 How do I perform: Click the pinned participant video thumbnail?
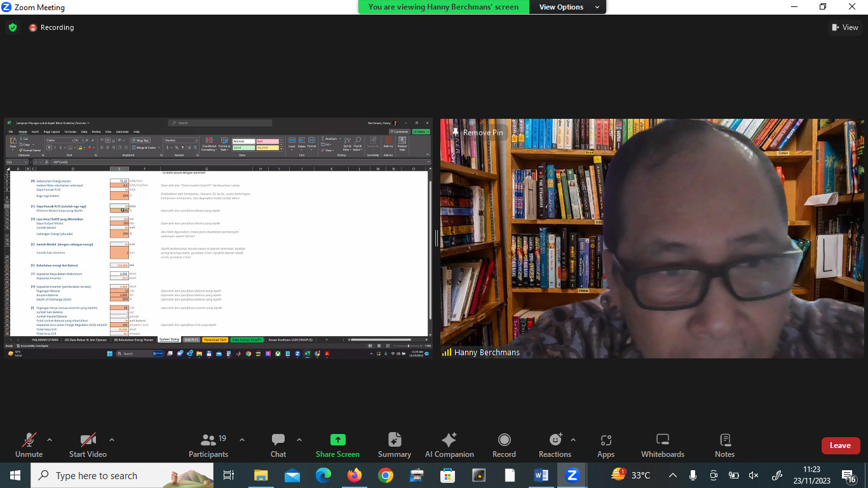coord(652,238)
